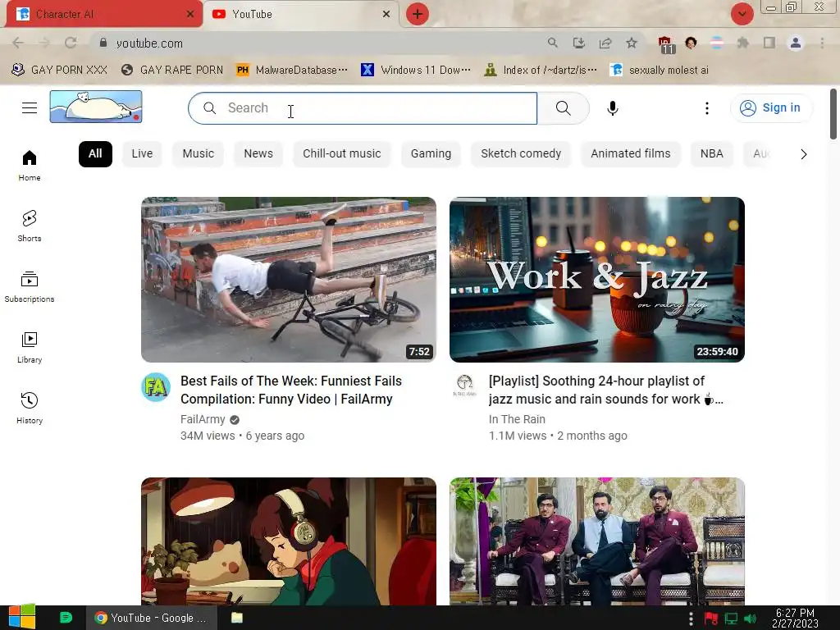Screen dimensions: 840x630
Task: Open YouTube settings three-dot menu
Action: pyautogui.click(x=706, y=108)
